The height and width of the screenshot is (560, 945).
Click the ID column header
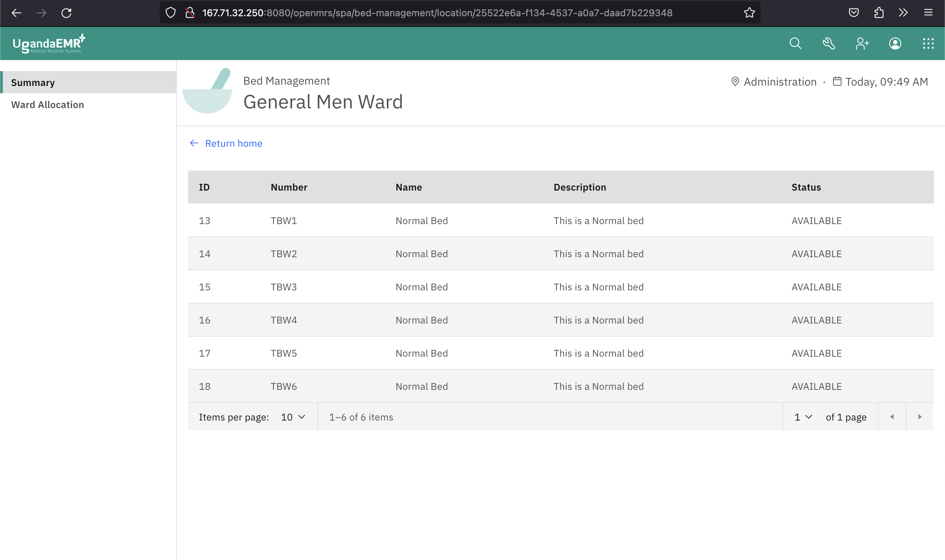pos(204,187)
